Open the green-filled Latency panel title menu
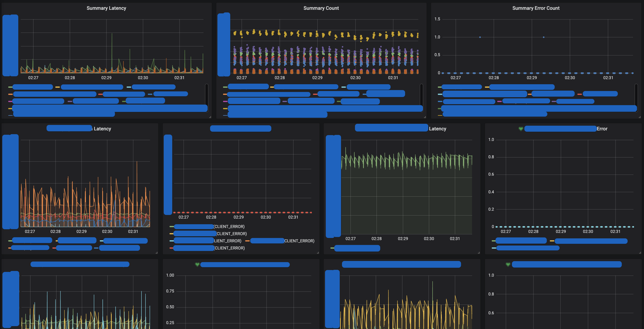Image resolution: width=644 pixels, height=329 pixels. 437,129
